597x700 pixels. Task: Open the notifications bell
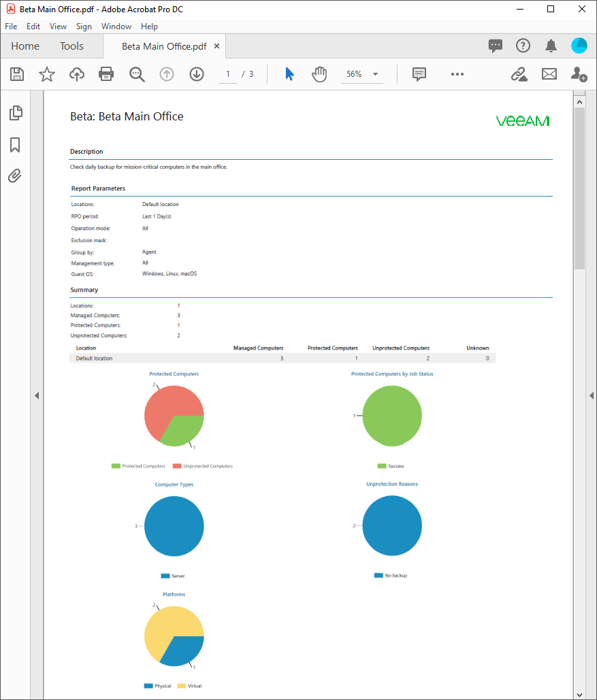click(x=551, y=46)
